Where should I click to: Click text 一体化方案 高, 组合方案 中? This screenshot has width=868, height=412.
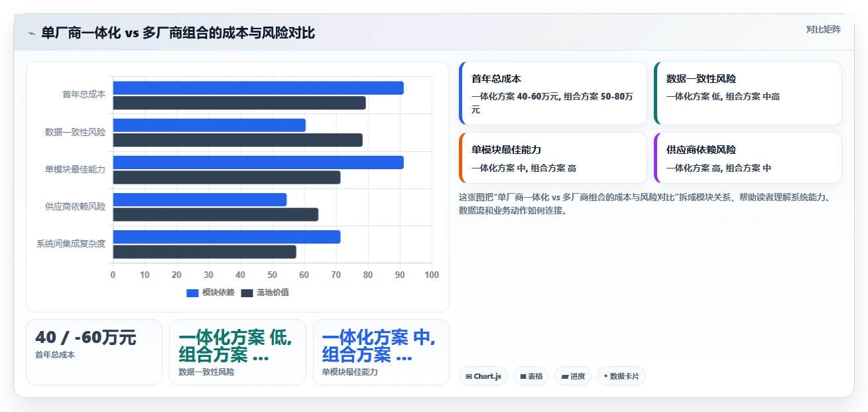pyautogui.click(x=719, y=168)
